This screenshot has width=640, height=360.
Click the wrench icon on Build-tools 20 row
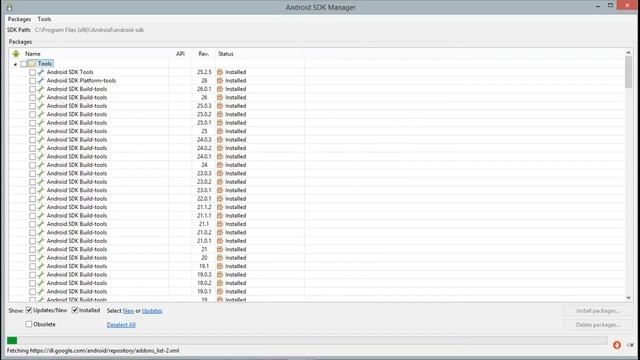point(41,258)
